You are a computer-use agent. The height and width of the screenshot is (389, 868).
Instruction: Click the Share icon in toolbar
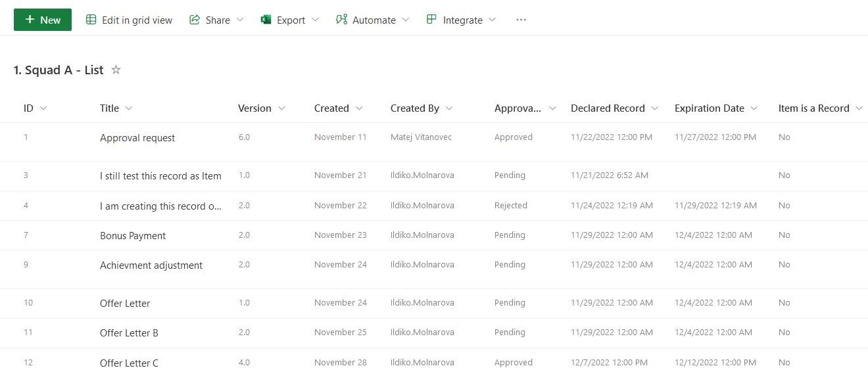tap(195, 20)
